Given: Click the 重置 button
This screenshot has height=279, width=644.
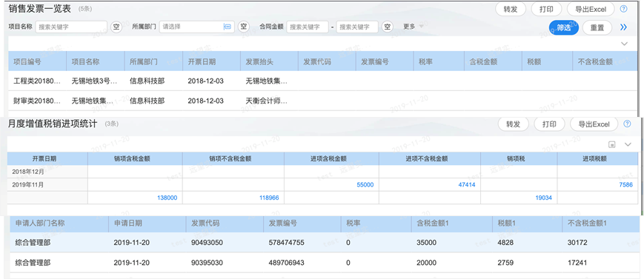Looking at the screenshot, I should point(597,27).
